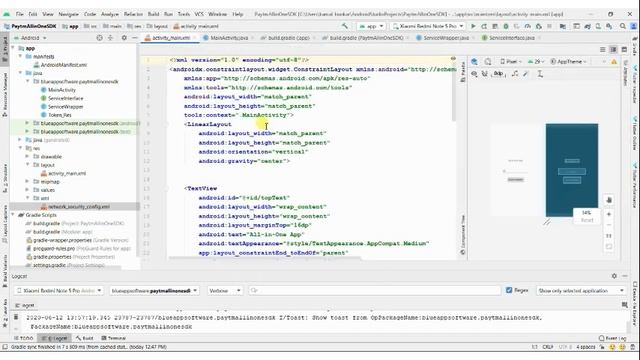Click the user account avatar icon
640x360 pixels.
[634, 26]
